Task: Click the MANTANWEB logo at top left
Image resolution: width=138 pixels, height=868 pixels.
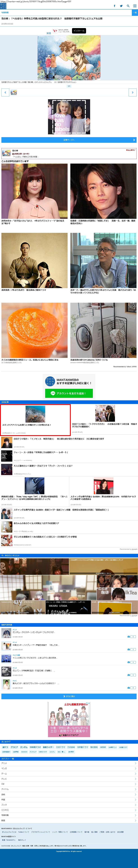Action: [x=3, y=6]
